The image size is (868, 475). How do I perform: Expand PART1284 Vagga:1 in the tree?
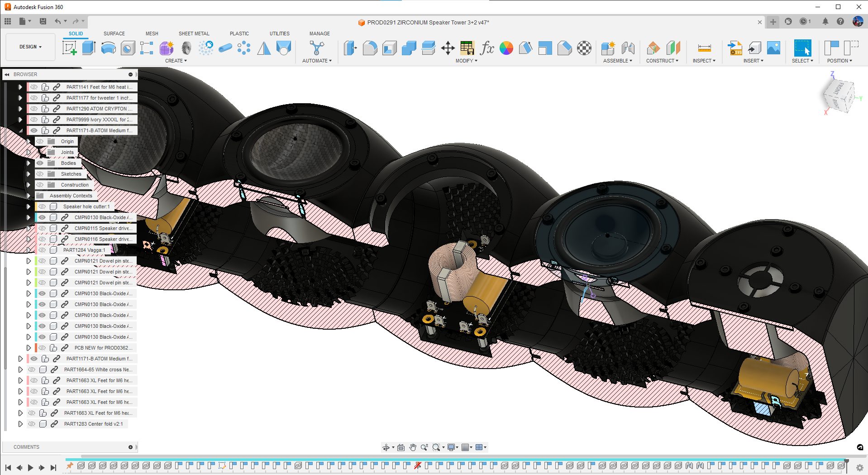point(29,250)
